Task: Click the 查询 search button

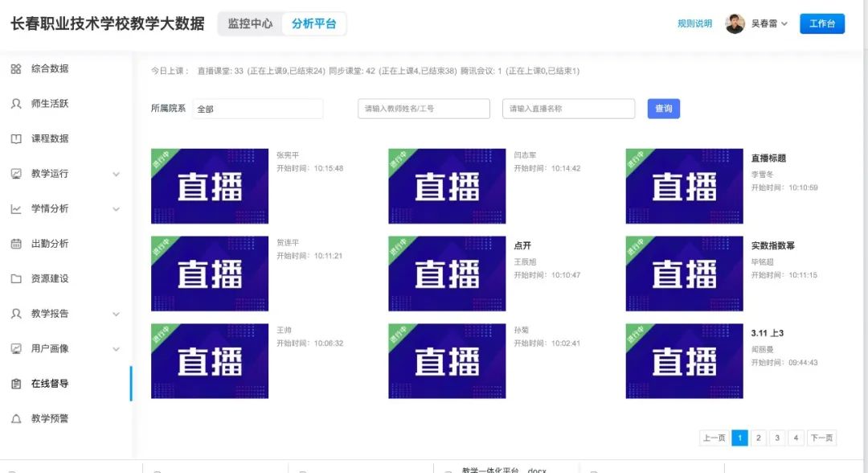Action: (664, 108)
